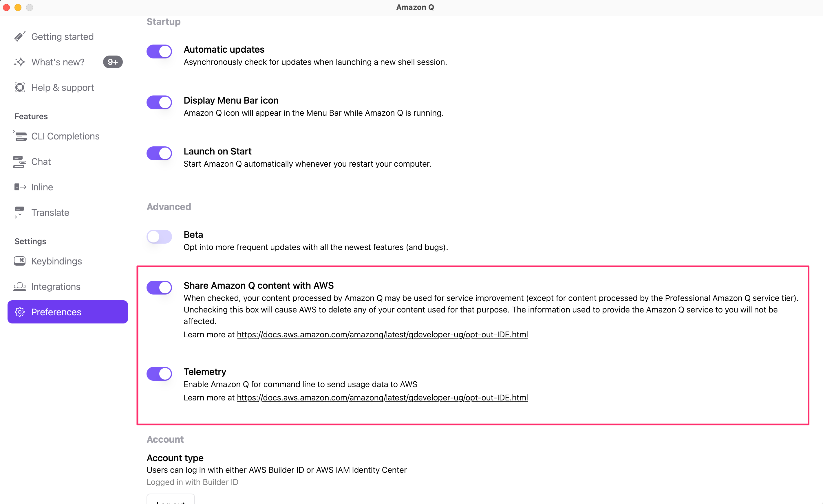Click the Log out button
The height and width of the screenshot is (504, 823).
coord(170,500)
